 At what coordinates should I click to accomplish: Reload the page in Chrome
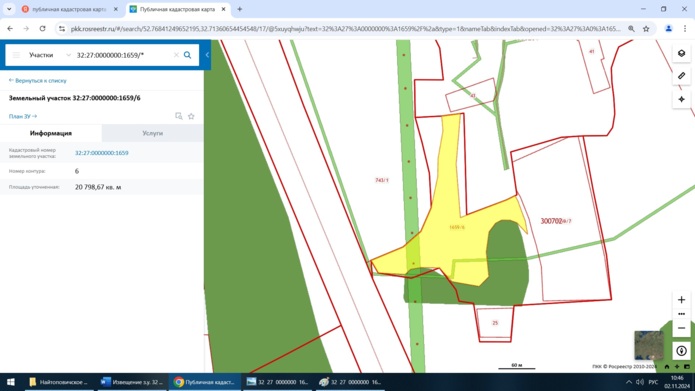[x=43, y=29]
